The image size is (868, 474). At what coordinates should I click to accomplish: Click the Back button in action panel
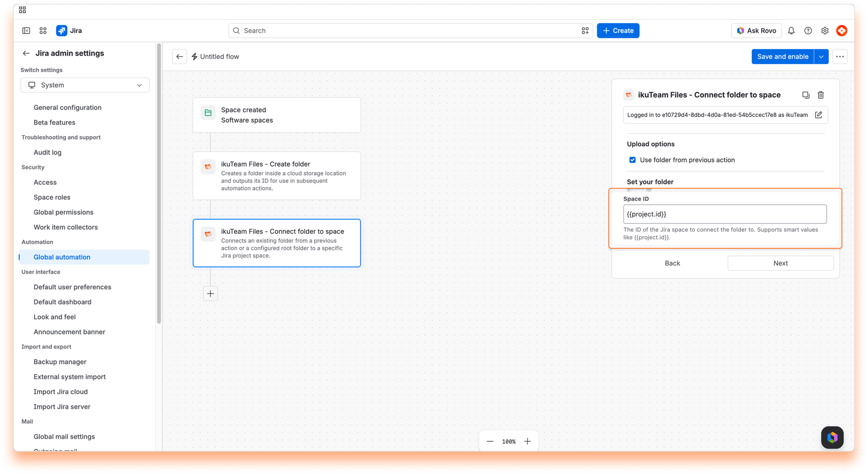pyautogui.click(x=673, y=263)
